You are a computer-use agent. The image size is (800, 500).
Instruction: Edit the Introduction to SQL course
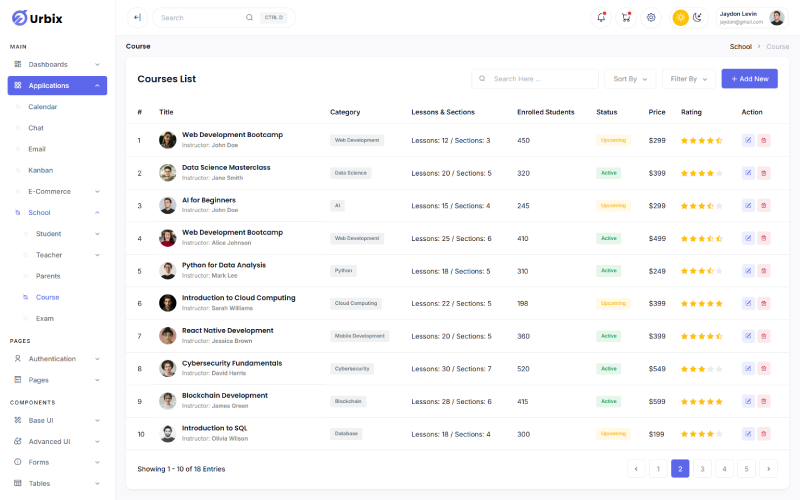tap(748, 434)
